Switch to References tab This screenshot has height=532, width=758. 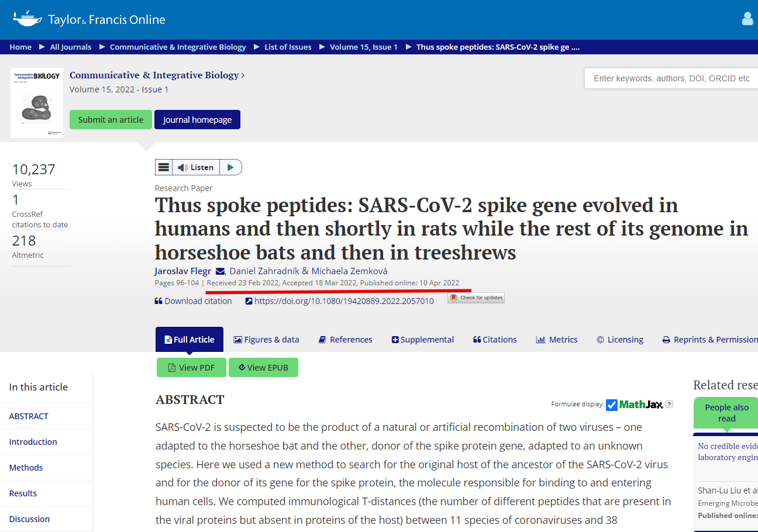pyautogui.click(x=345, y=339)
